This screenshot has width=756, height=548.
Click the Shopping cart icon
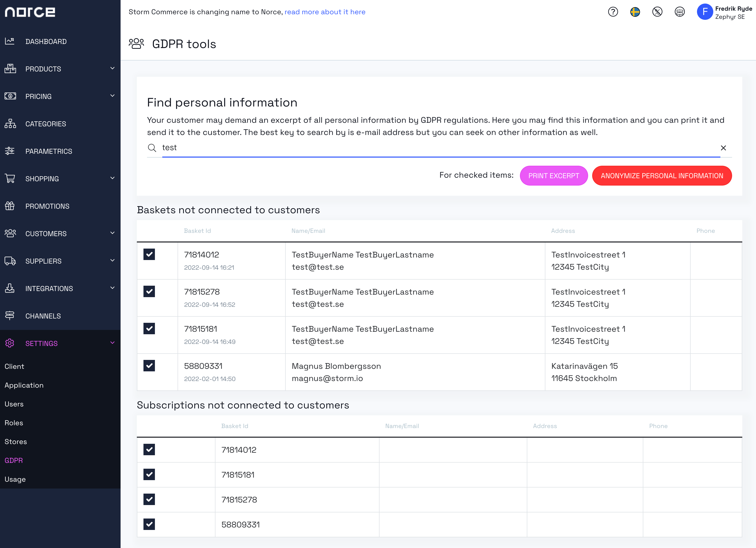coord(10,179)
